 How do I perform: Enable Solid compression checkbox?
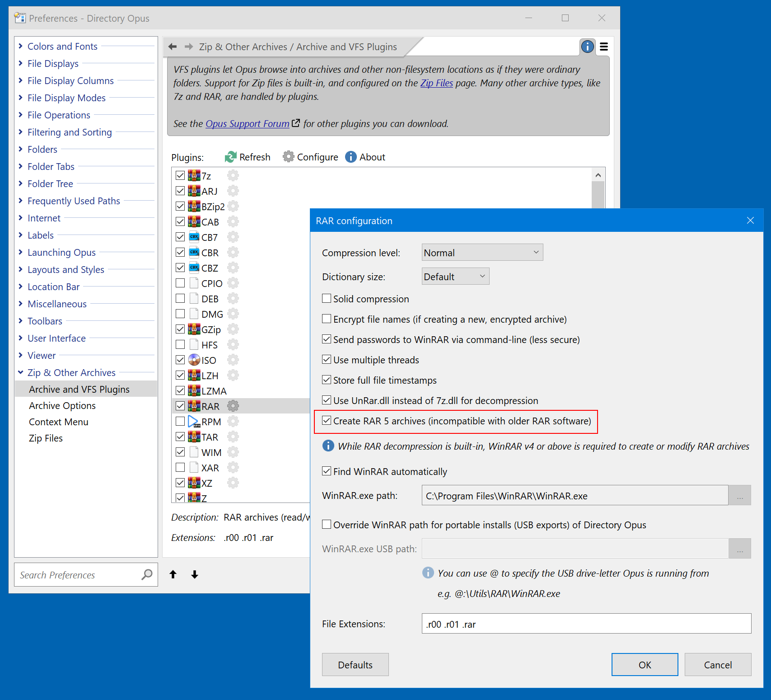point(327,299)
